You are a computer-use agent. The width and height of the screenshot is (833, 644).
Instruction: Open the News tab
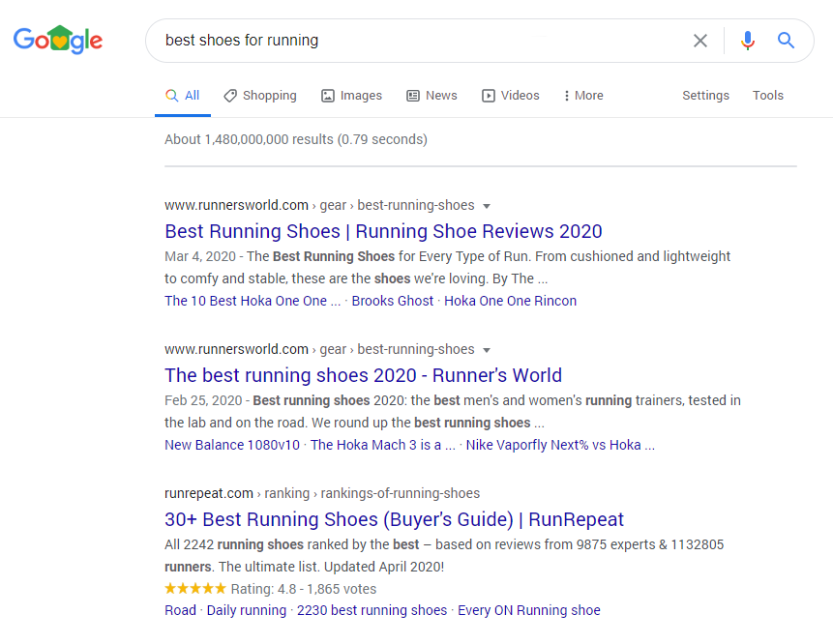pos(431,96)
